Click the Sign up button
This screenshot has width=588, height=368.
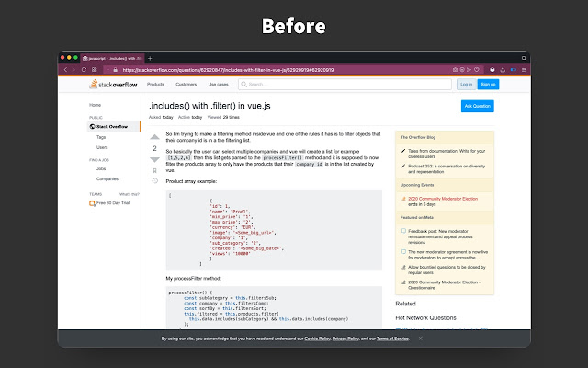click(x=488, y=84)
